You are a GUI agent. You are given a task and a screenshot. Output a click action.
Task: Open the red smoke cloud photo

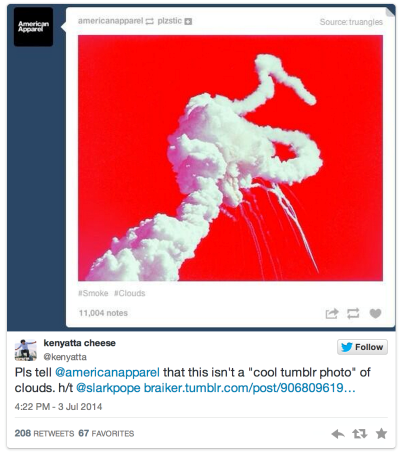coord(230,158)
